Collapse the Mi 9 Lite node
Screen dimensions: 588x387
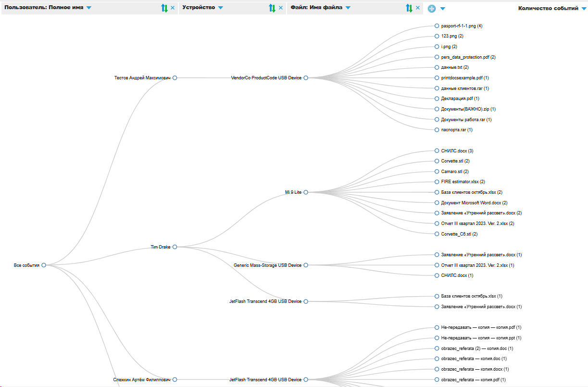[x=306, y=192]
